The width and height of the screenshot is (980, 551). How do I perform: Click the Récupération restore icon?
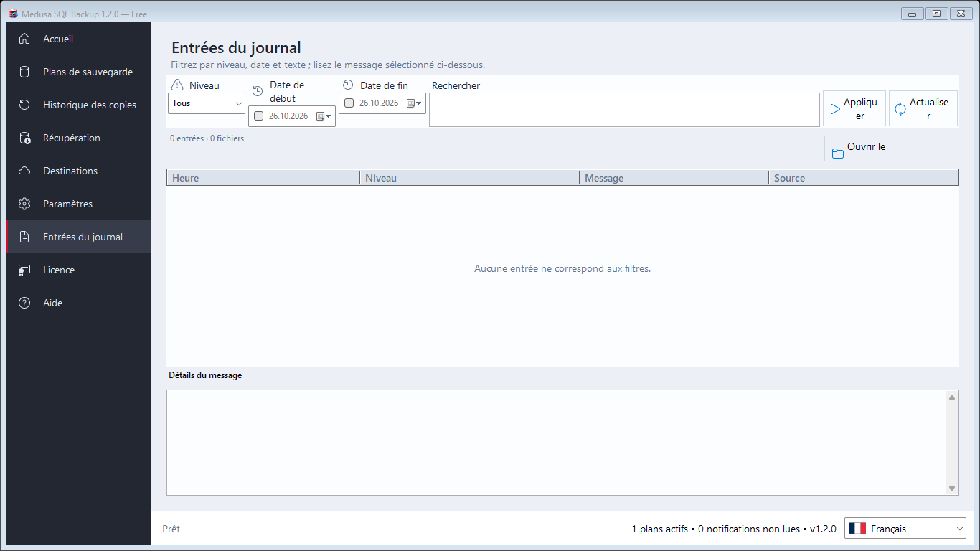[24, 138]
